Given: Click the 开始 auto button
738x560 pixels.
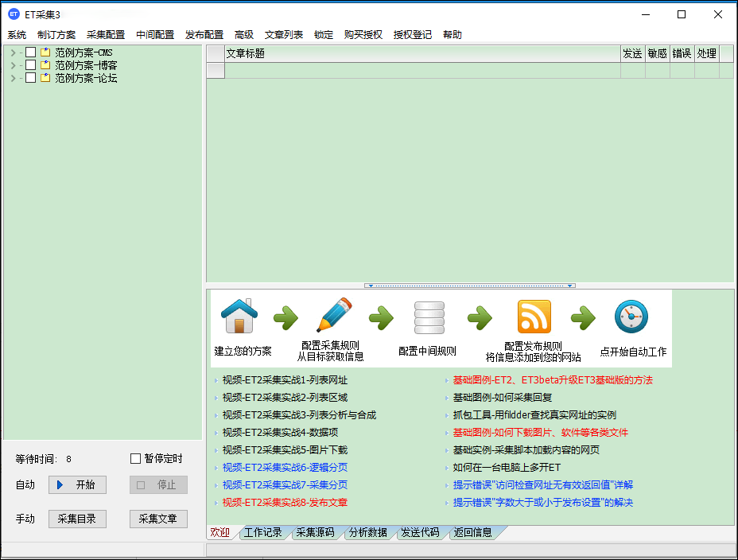Looking at the screenshot, I should (x=77, y=484).
